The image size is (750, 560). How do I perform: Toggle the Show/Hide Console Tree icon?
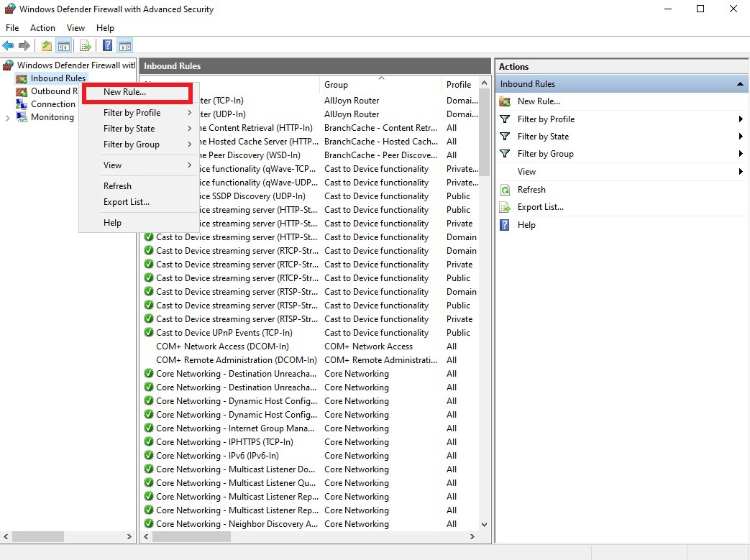63,46
